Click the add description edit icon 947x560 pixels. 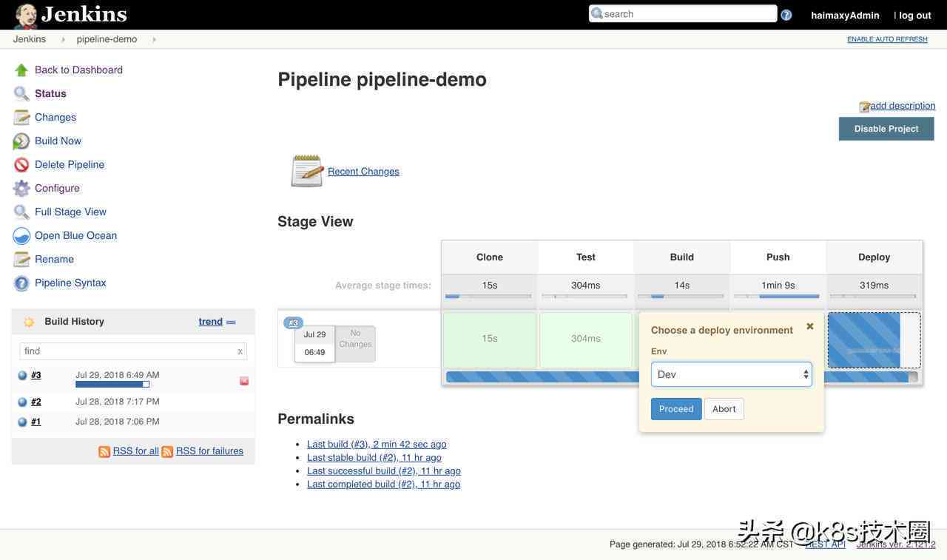pos(864,107)
